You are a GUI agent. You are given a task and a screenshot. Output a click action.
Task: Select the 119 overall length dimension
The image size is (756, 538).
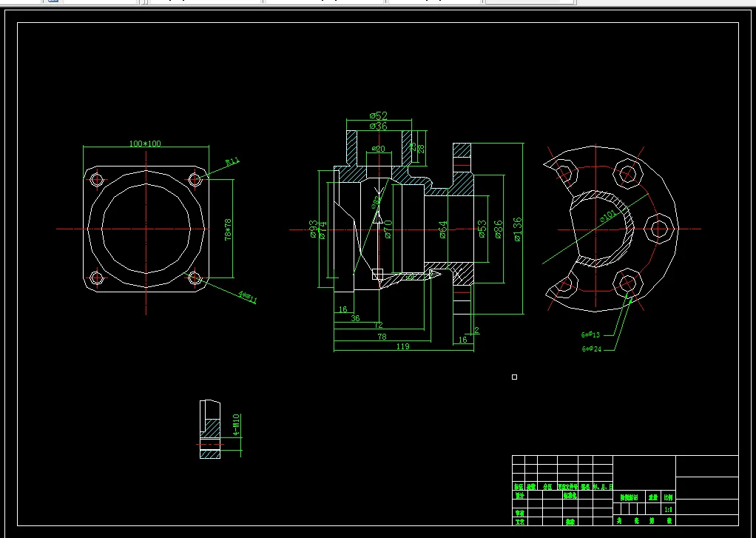[402, 346]
